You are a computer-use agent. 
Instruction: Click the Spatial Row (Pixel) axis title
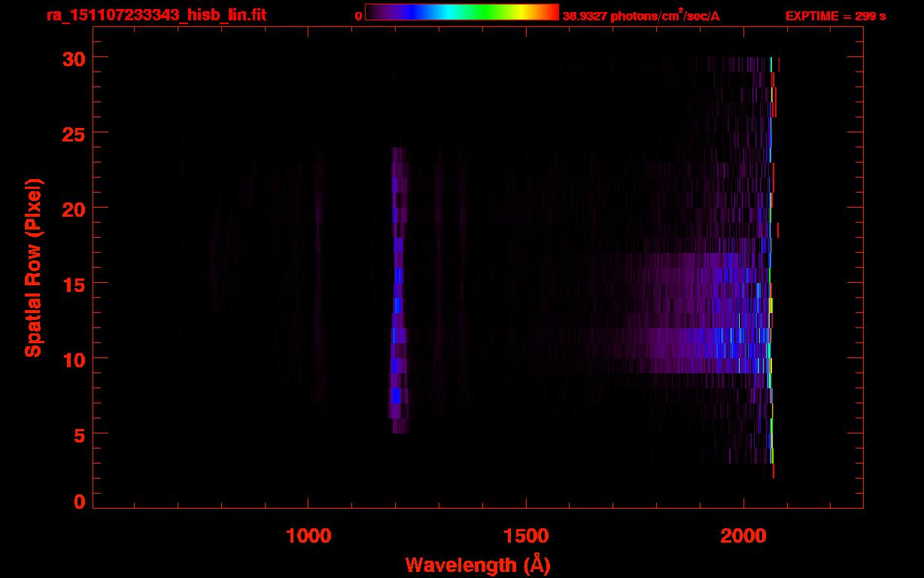click(x=33, y=268)
